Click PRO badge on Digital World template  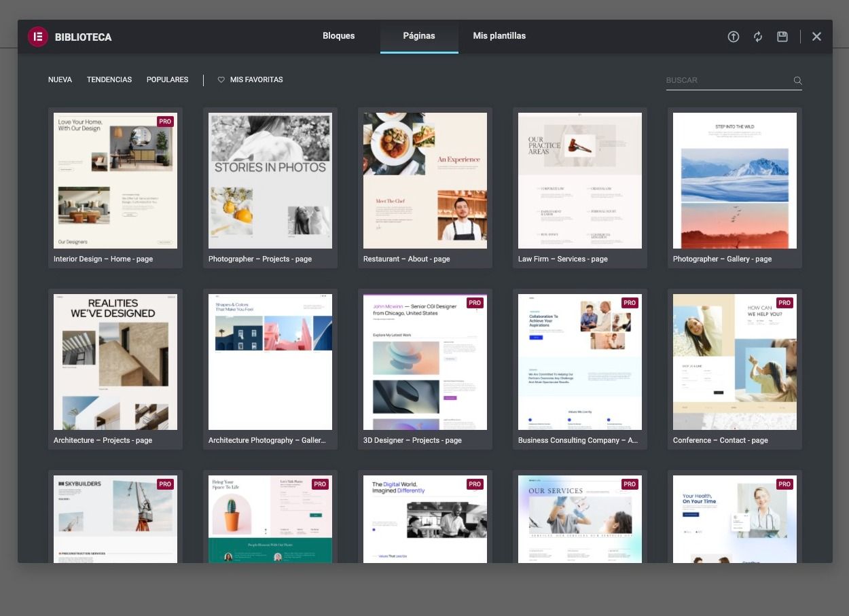tap(475, 484)
